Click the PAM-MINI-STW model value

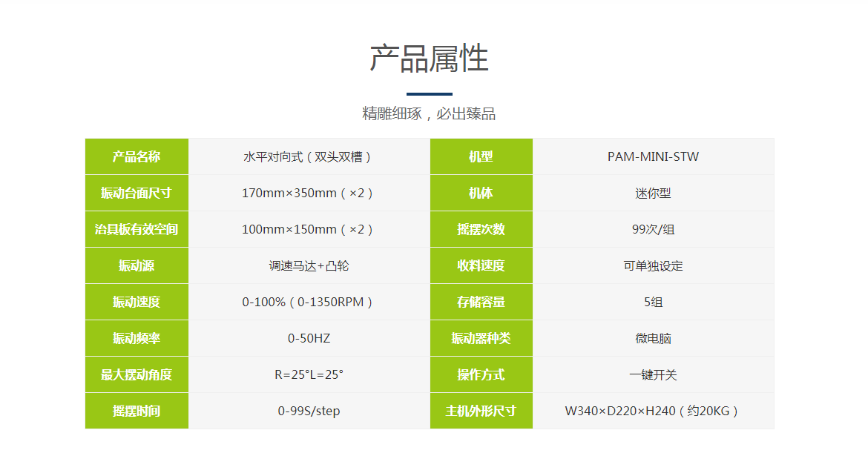pyautogui.click(x=653, y=156)
